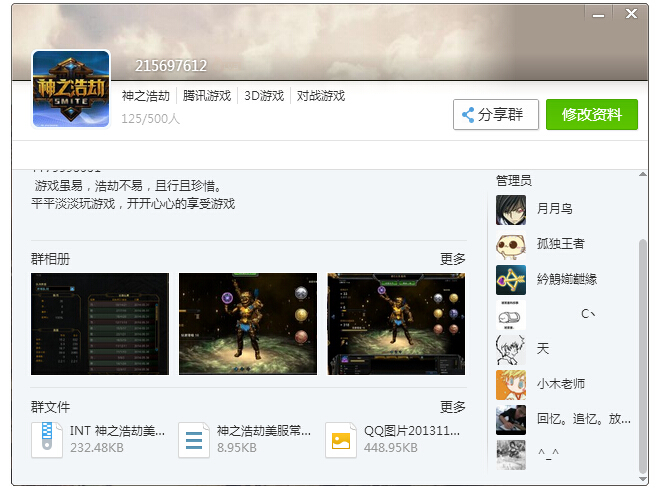
Task: Click the member count 125/500人
Action: [150, 118]
